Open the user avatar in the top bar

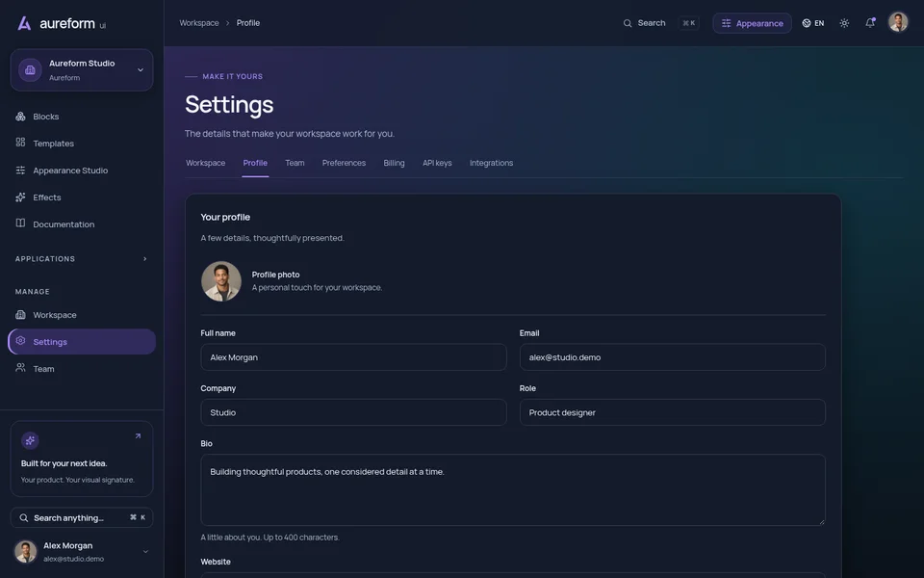pyautogui.click(x=897, y=22)
